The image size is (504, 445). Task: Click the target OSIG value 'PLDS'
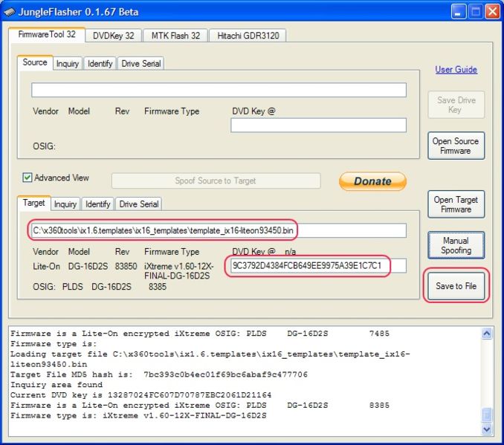tap(72, 287)
